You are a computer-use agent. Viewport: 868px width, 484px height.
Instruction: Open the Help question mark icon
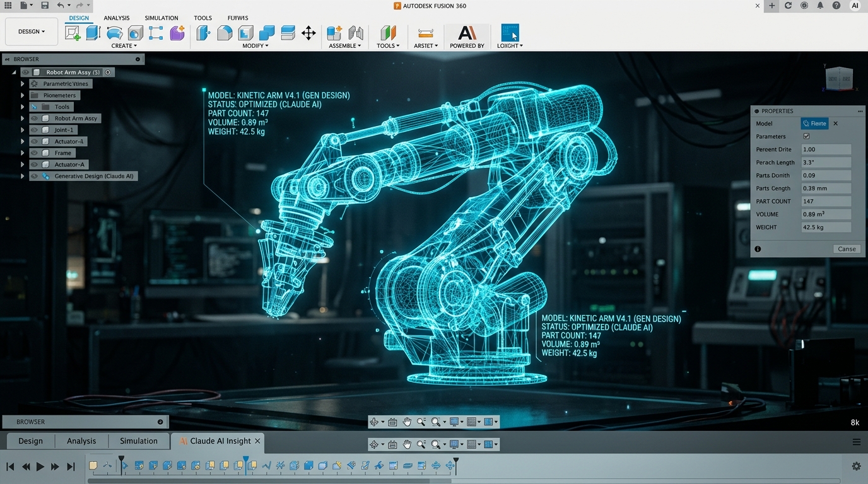tap(836, 6)
